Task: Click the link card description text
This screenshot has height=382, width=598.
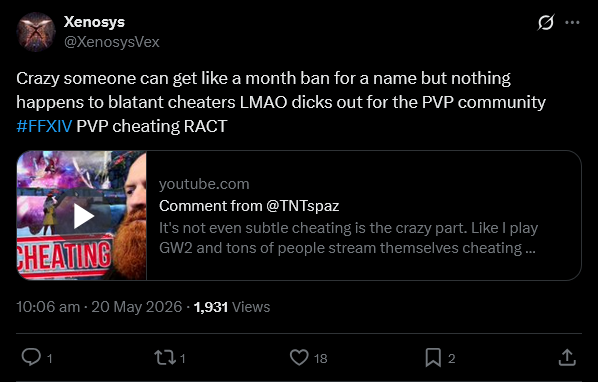Action: tap(348, 238)
